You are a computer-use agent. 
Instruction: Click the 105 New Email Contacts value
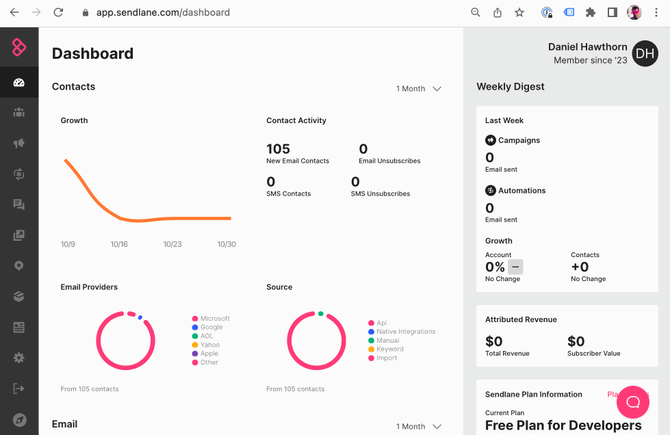[278, 149]
